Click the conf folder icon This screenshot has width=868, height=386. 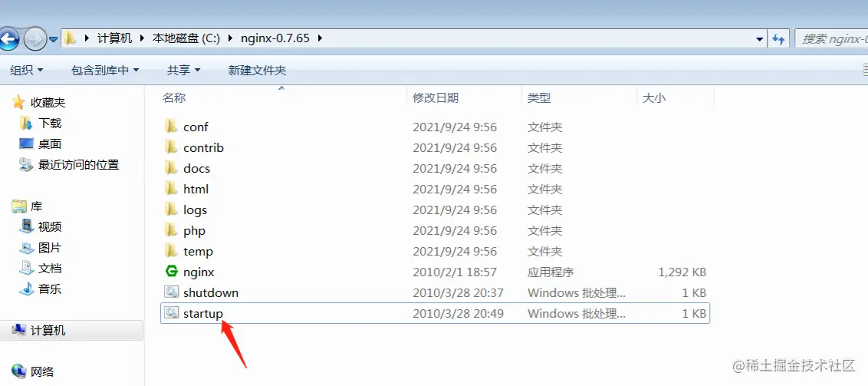click(171, 127)
